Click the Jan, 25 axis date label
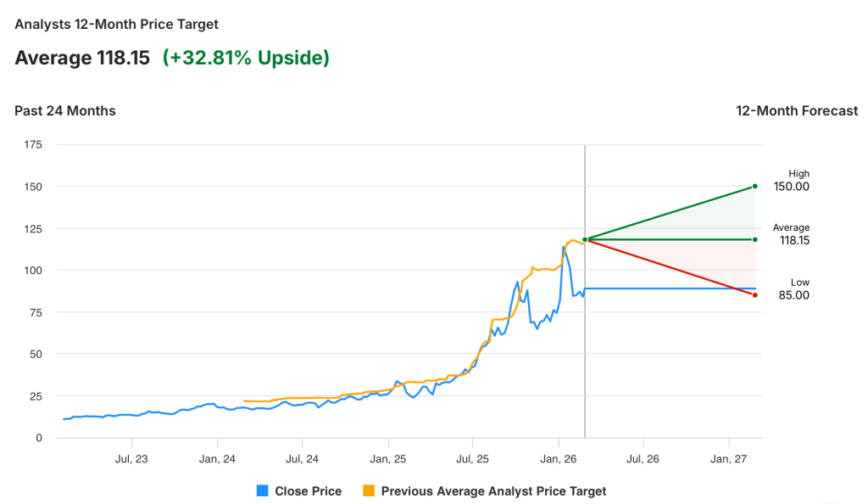868x504 pixels. [388, 459]
